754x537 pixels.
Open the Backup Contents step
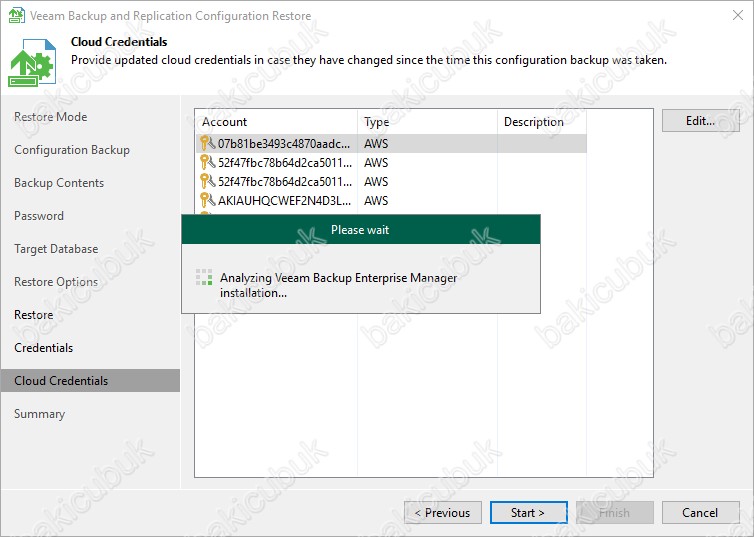[x=59, y=183]
